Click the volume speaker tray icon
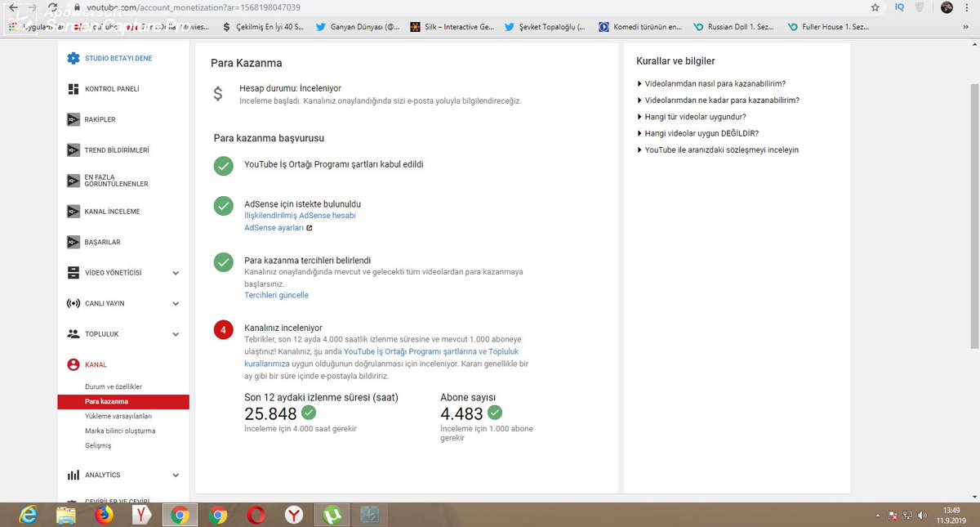The width and height of the screenshot is (980, 527). click(x=922, y=516)
